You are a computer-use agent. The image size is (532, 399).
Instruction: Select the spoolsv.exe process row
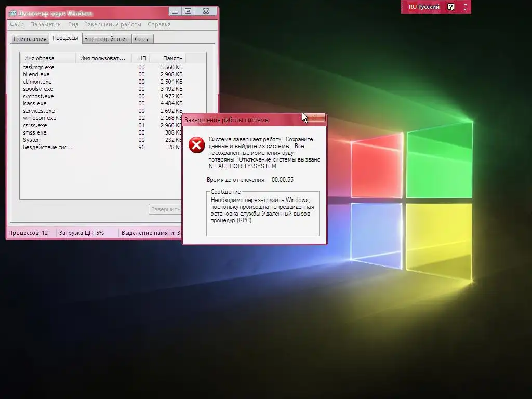[x=102, y=89]
